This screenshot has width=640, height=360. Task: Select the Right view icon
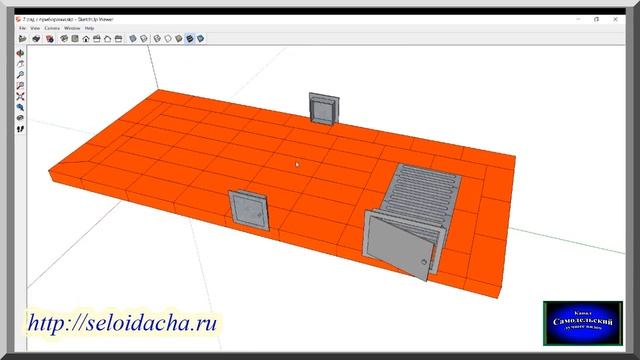(x=97, y=39)
